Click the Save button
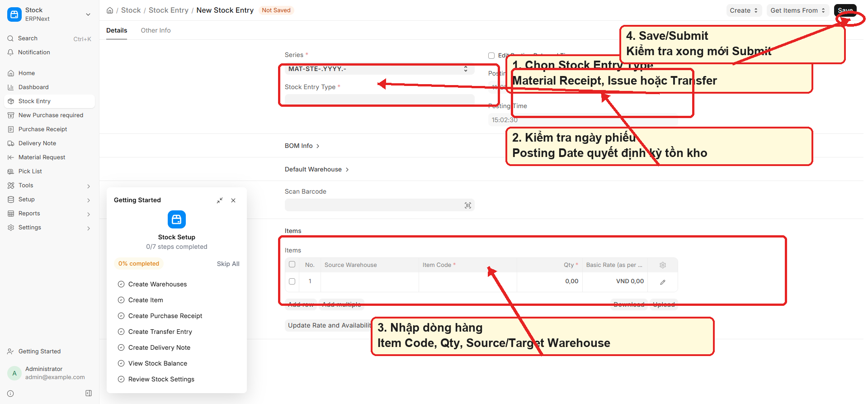The width and height of the screenshot is (868, 404). point(845,10)
